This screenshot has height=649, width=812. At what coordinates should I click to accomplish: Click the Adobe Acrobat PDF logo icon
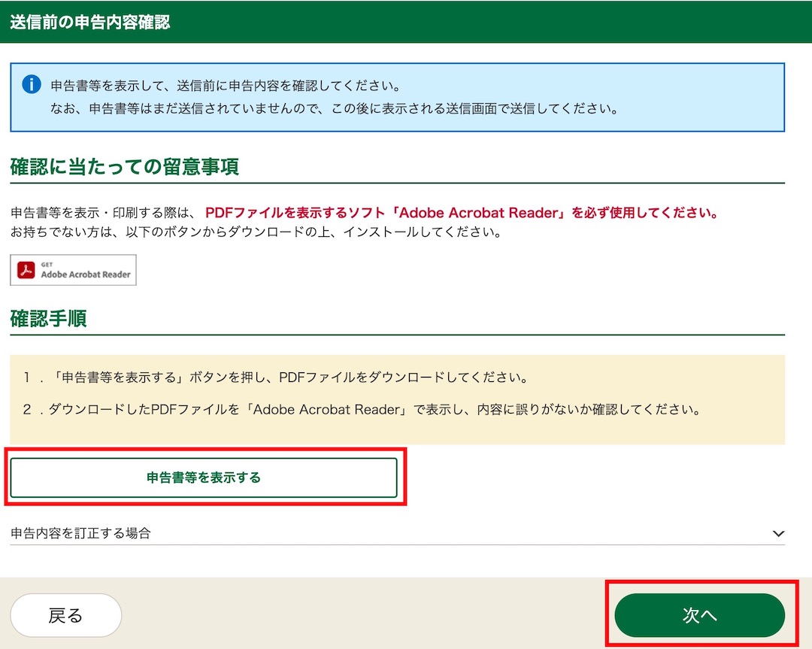(x=26, y=270)
